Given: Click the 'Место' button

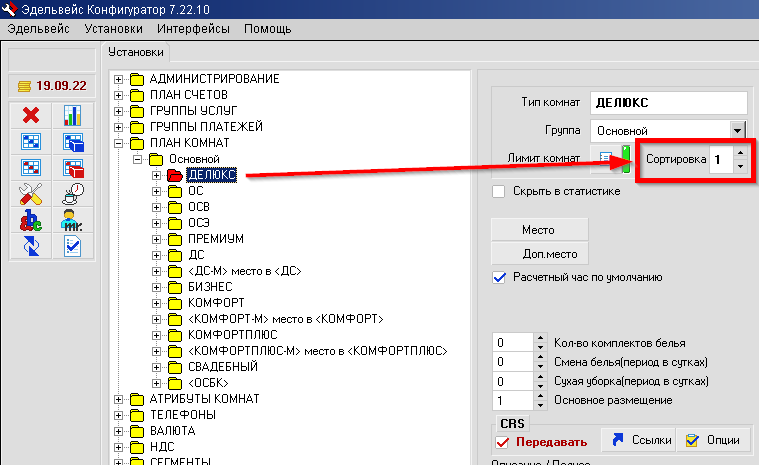Looking at the screenshot, I should pos(538,230).
